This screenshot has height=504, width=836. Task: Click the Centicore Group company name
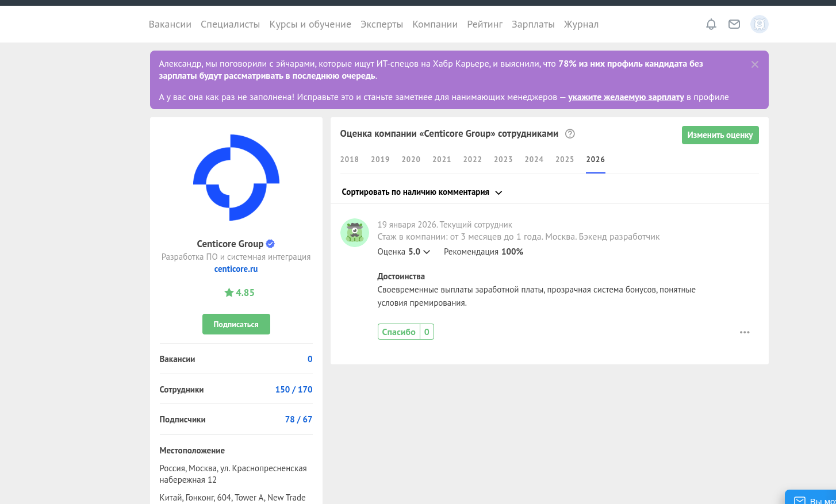point(230,244)
